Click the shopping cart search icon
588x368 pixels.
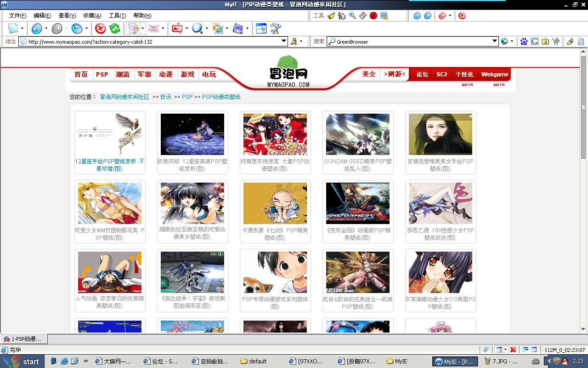pos(556,41)
